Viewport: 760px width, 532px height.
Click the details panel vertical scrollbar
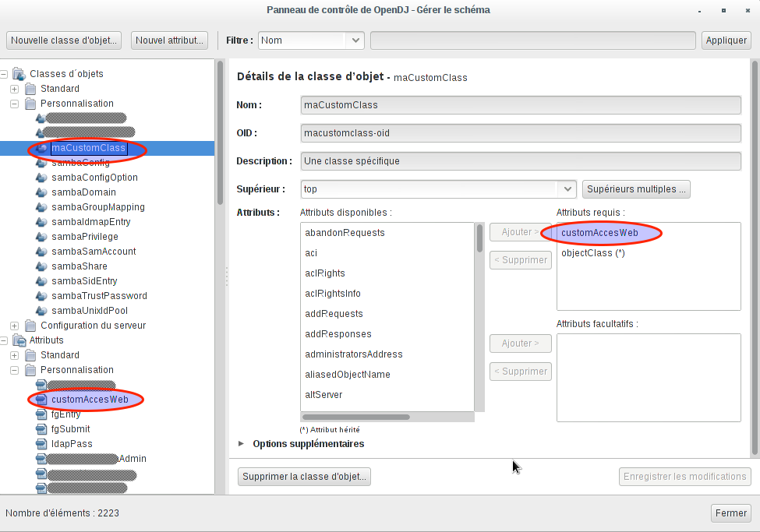click(755, 258)
